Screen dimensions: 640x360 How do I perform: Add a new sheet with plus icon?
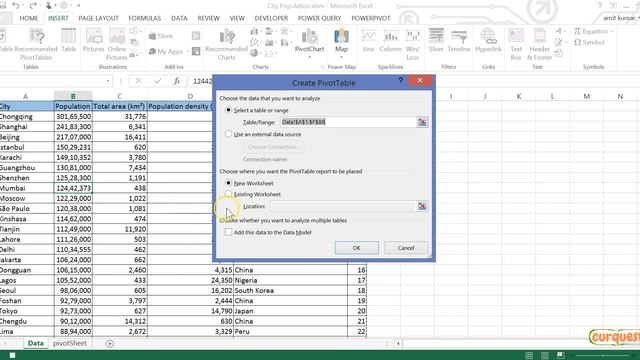tap(110, 344)
